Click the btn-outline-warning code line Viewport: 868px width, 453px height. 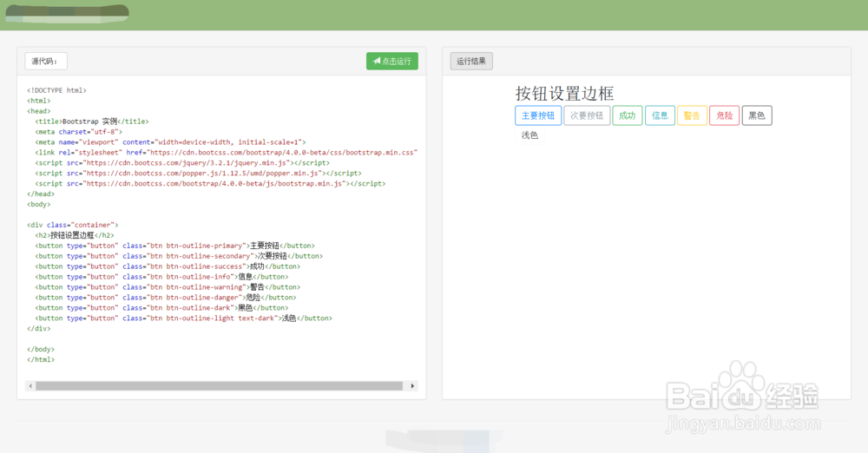[168, 287]
